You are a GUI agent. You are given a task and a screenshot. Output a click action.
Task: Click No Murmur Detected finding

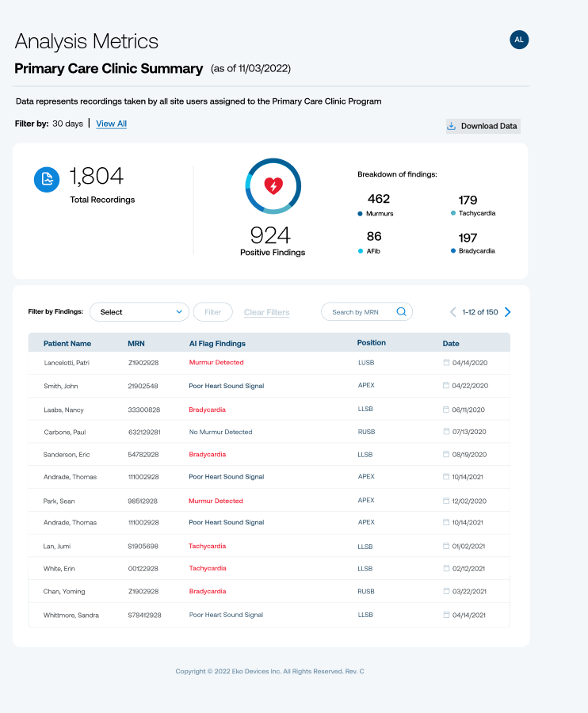[x=220, y=432]
